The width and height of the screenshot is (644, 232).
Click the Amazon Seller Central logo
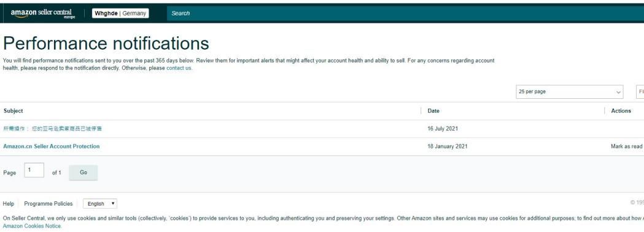[x=43, y=14]
